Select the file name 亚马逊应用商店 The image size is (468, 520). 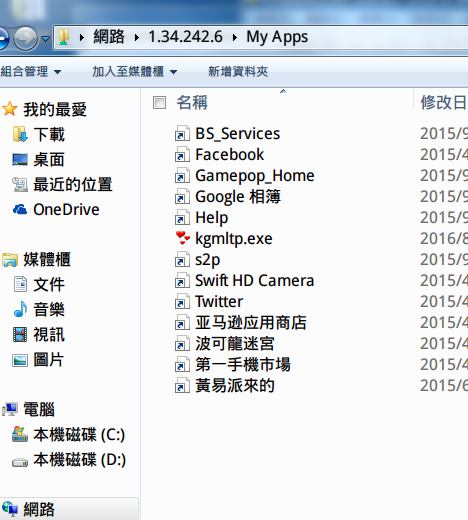[x=251, y=323]
